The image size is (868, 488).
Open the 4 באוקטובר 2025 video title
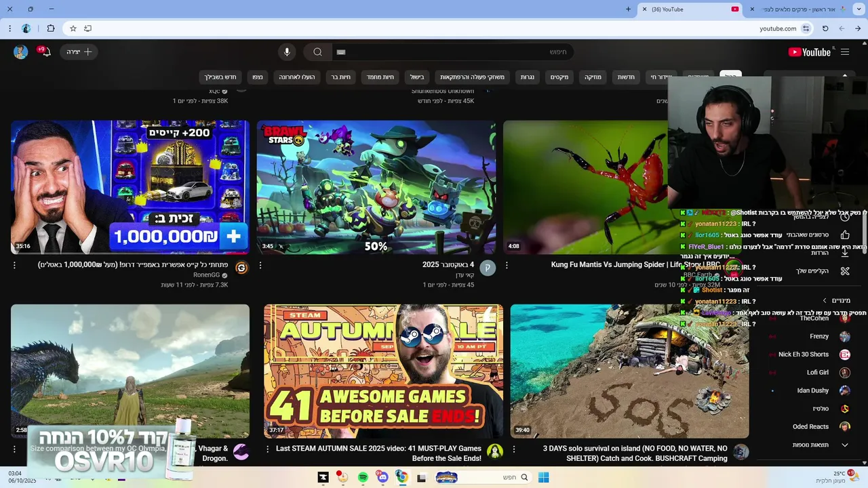(x=448, y=265)
